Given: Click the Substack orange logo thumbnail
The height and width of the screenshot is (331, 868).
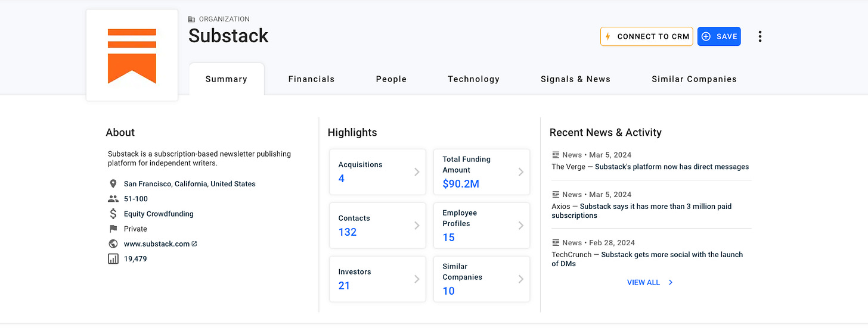Looking at the screenshot, I should coord(132,55).
